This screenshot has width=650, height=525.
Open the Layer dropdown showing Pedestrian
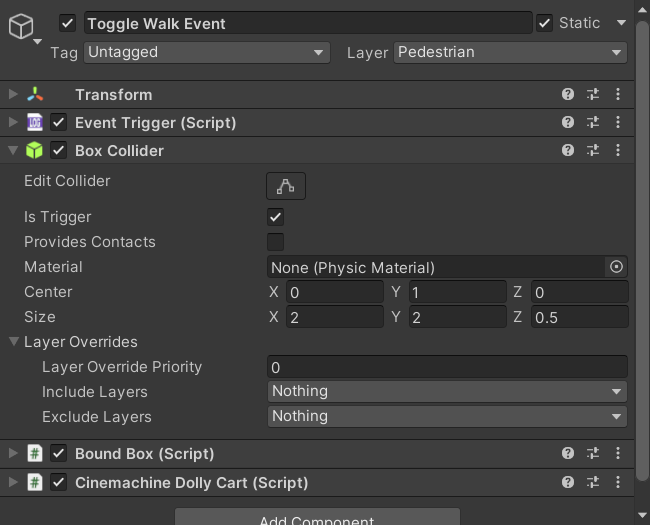click(x=510, y=52)
